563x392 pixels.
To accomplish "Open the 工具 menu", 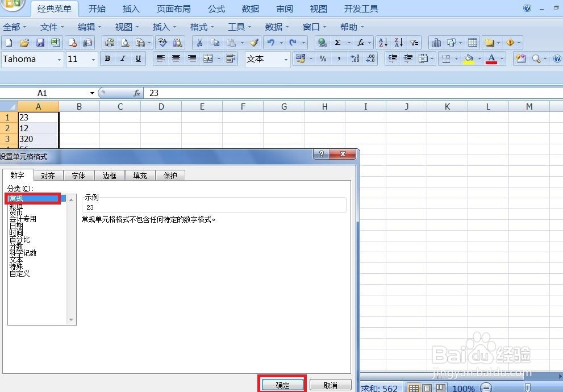I will (237, 26).
